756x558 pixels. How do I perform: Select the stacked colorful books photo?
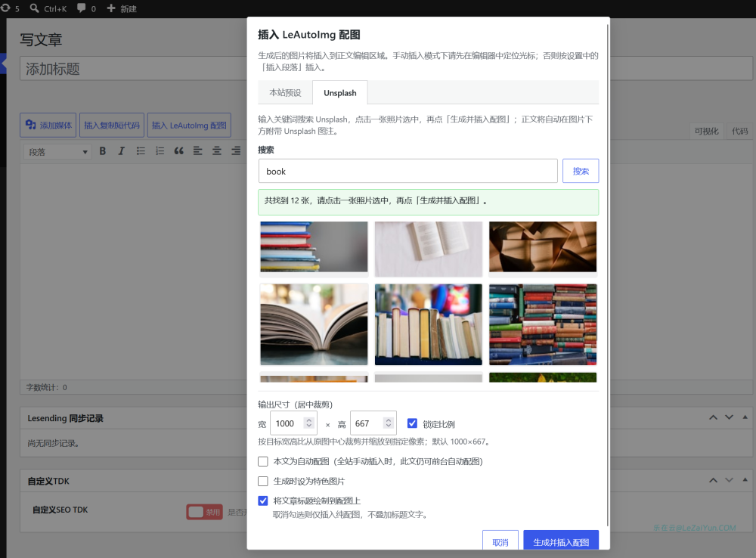coord(314,247)
